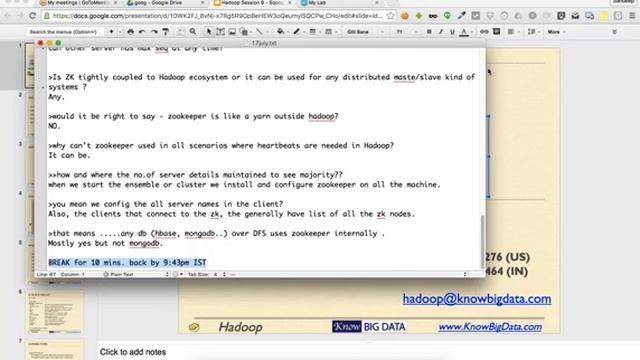Click the Line 87 Column 1 indicator
The image size is (640, 360).
click(60, 274)
